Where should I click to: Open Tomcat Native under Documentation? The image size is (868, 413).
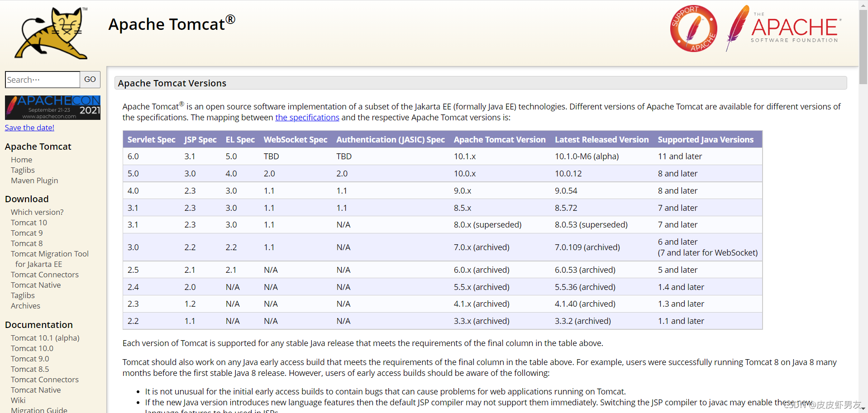click(36, 390)
